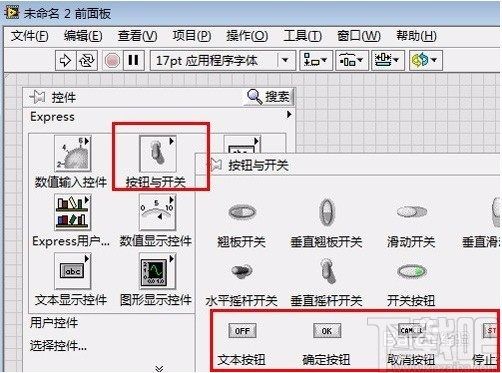Open the 项目(P) menu

192,36
